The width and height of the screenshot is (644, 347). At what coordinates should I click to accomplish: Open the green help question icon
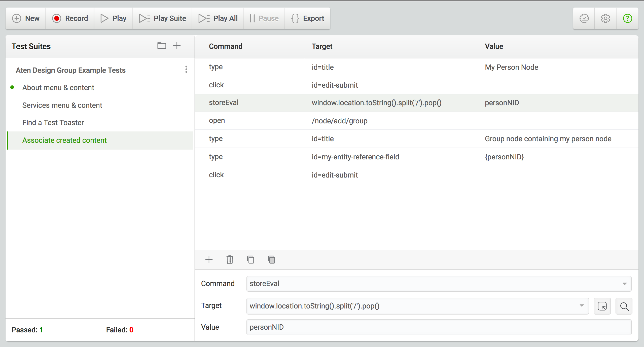point(627,18)
